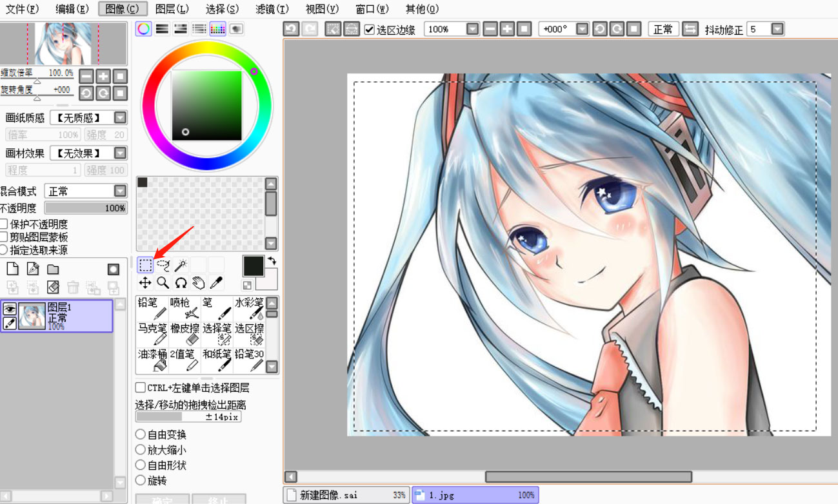Open the 混合模式 dropdown
838x504 pixels.
(x=120, y=191)
